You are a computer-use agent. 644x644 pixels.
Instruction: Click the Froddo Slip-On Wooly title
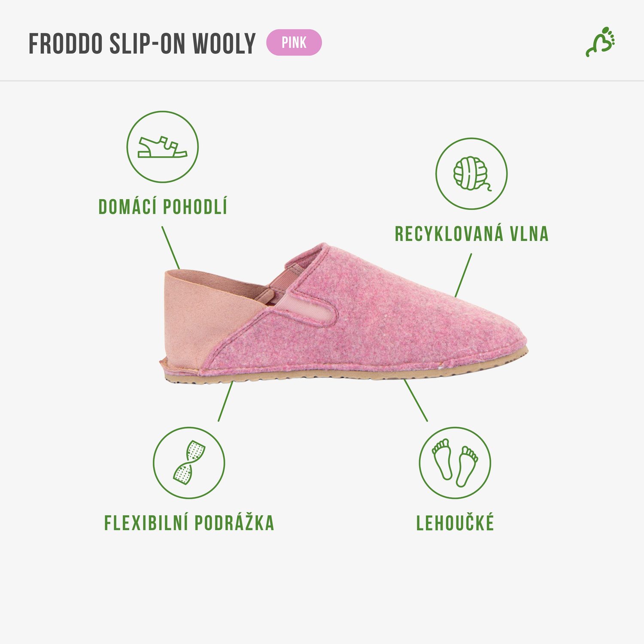pyautogui.click(x=142, y=43)
